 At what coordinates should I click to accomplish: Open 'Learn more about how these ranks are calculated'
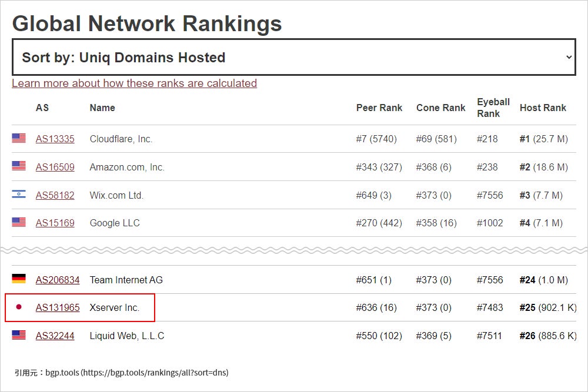pyautogui.click(x=134, y=83)
